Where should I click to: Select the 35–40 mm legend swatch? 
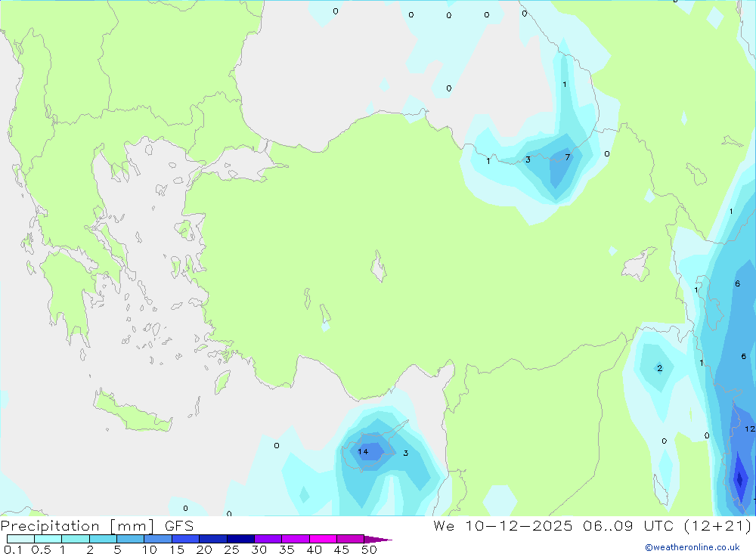296,539
